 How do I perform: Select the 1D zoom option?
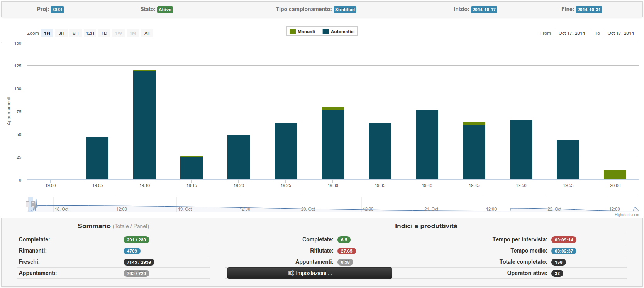point(104,33)
